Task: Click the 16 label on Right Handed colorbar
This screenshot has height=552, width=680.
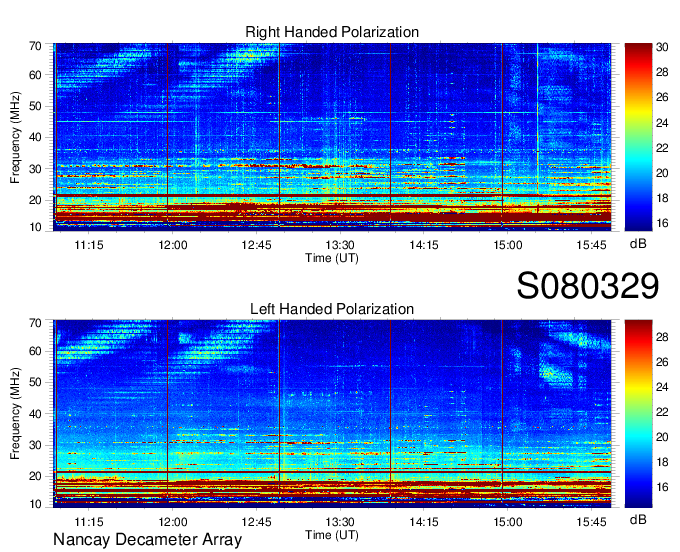Action: 662,223
